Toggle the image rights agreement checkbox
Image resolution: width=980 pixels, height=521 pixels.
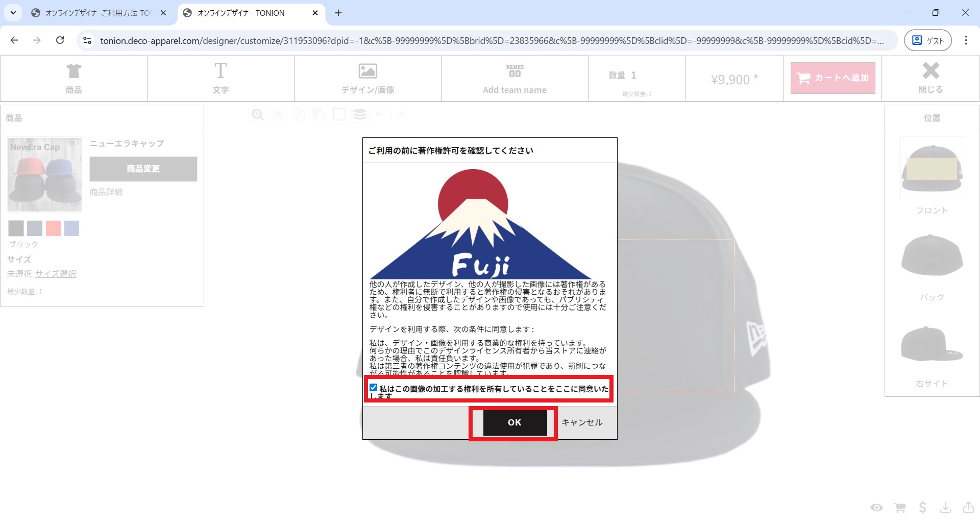click(x=374, y=388)
